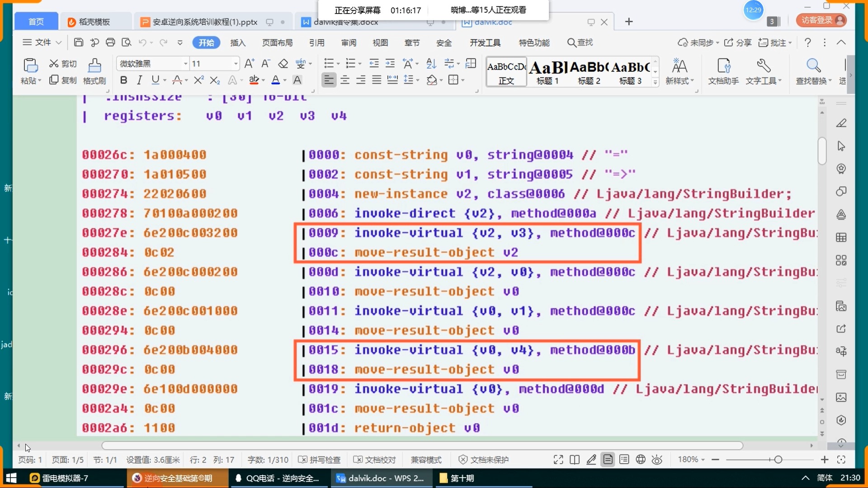
Task: Click the horizontal scrollbar
Action: pyautogui.click(x=422, y=446)
